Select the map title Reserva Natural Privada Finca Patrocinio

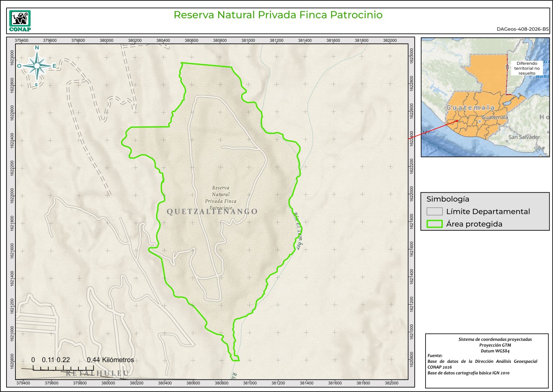tap(278, 15)
